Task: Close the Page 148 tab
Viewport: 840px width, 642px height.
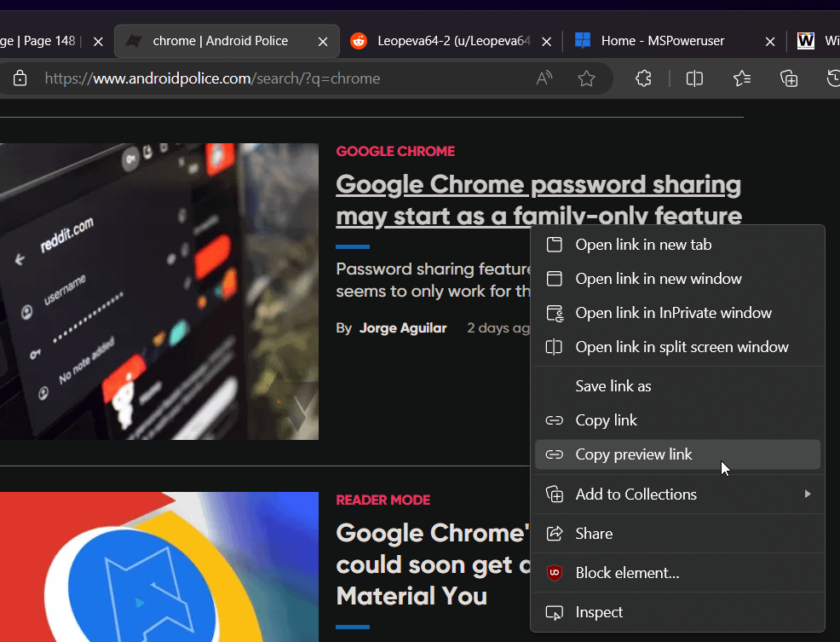Action: click(x=99, y=41)
